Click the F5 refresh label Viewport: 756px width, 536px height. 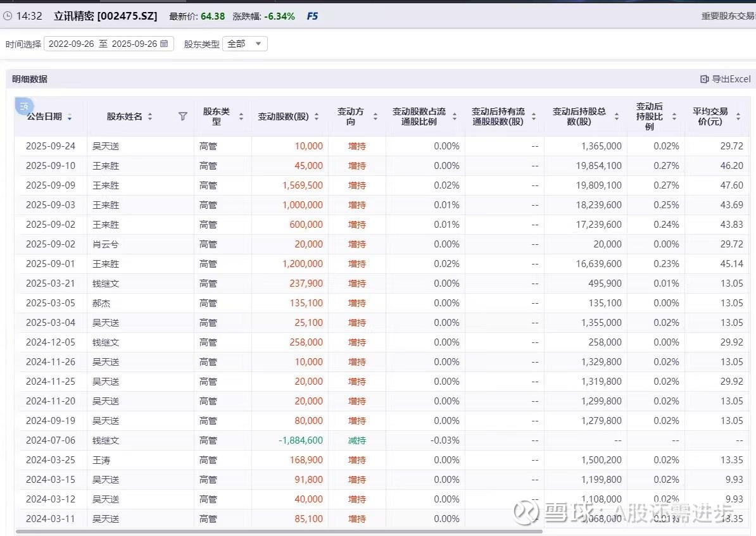tap(312, 16)
